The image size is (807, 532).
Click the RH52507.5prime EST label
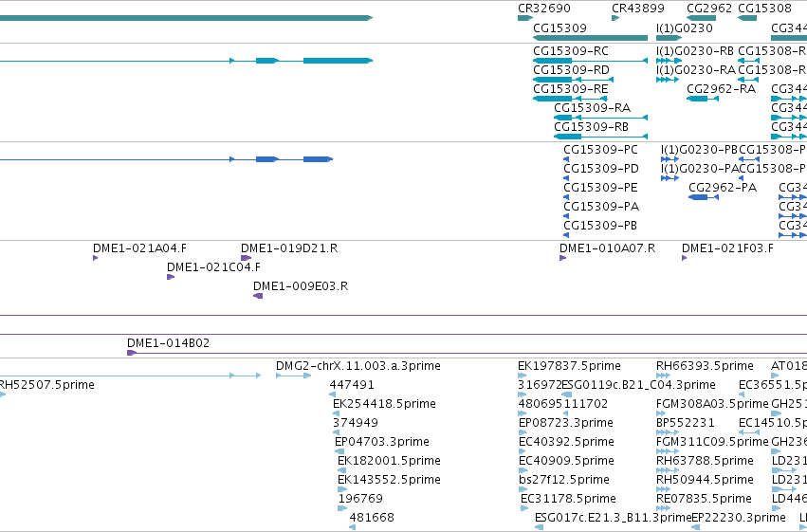[x=46, y=385]
